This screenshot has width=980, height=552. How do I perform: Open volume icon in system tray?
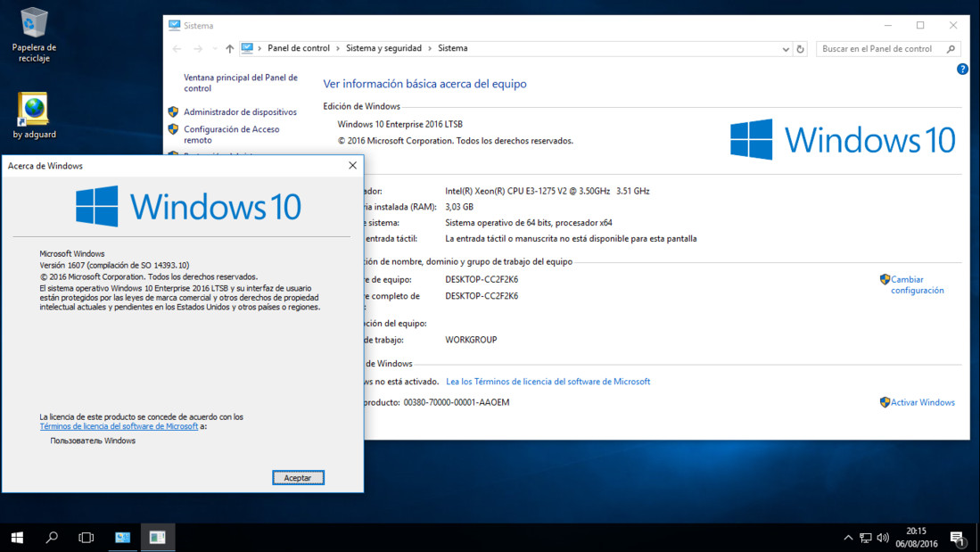point(883,538)
